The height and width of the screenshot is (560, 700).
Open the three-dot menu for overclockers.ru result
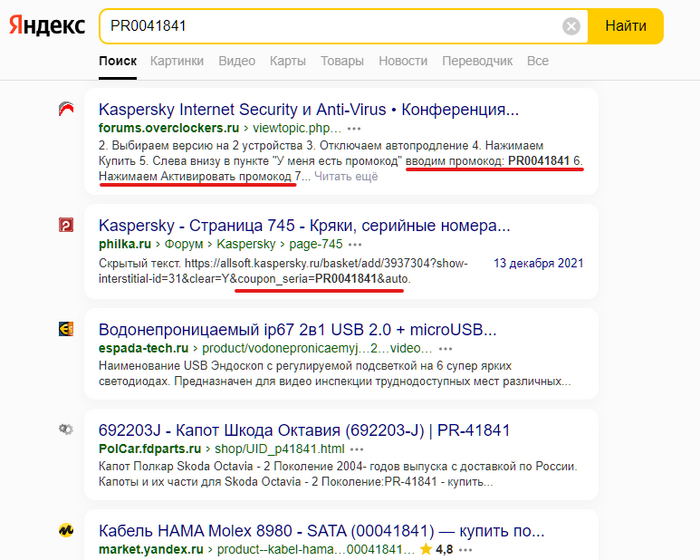(355, 129)
